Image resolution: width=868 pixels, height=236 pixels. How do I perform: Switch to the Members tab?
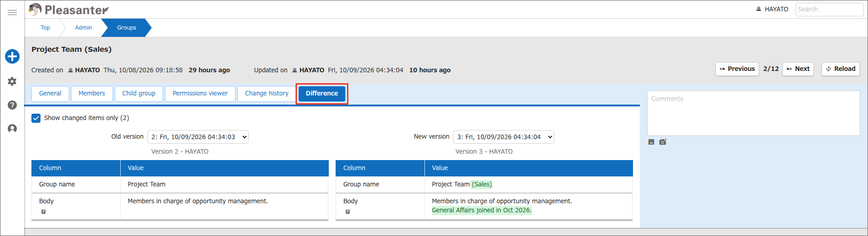(92, 94)
